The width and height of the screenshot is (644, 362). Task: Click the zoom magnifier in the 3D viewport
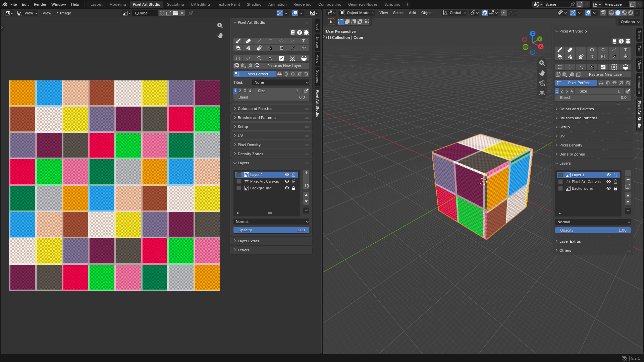click(542, 63)
